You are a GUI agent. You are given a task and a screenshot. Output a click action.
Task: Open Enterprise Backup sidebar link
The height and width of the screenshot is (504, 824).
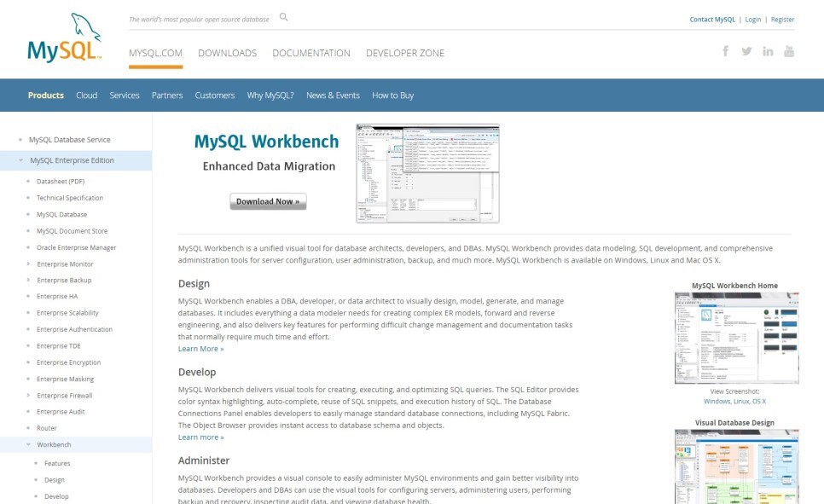[x=64, y=280]
